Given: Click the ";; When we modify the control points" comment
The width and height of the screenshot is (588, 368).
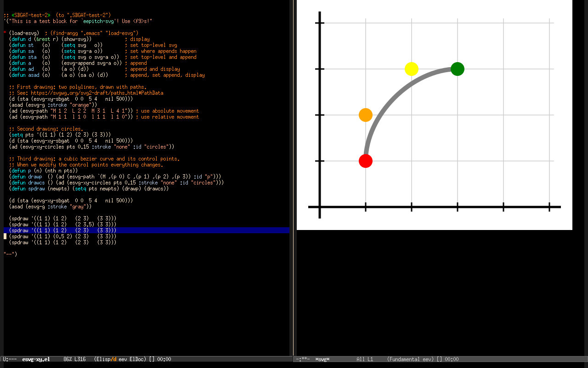Looking at the screenshot, I should click(x=86, y=165).
